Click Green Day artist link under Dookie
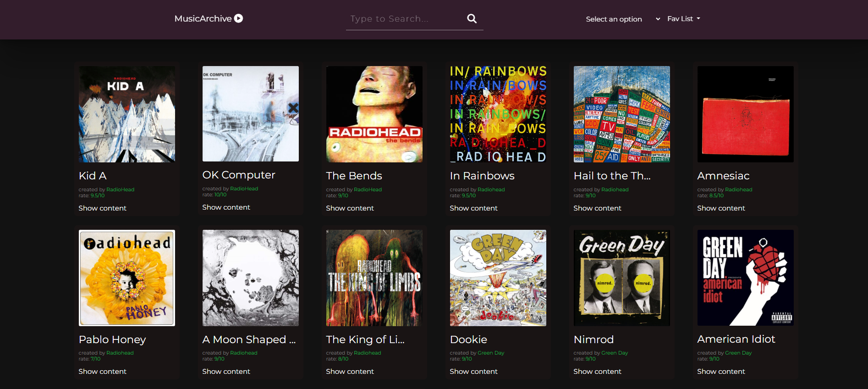Image resolution: width=868 pixels, height=389 pixels. (x=491, y=353)
